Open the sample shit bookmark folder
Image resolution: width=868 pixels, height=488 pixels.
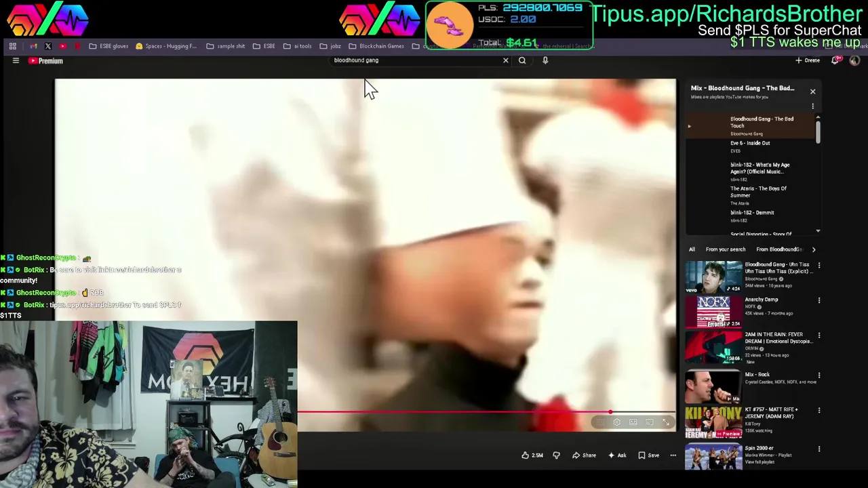tap(226, 46)
